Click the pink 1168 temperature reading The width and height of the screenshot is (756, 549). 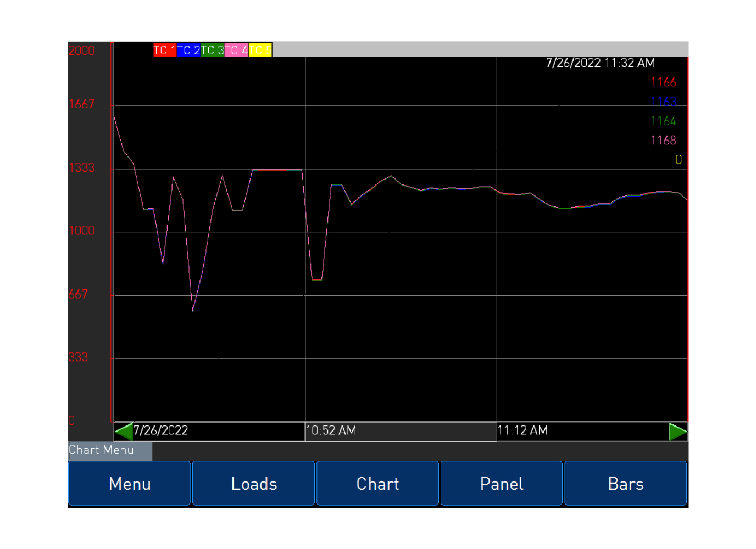tap(663, 141)
